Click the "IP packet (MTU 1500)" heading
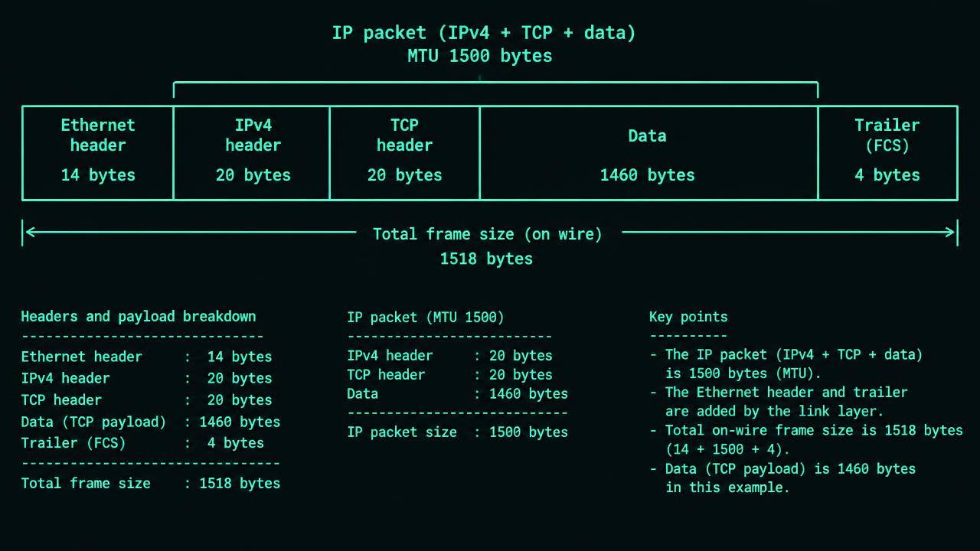Image resolution: width=980 pixels, height=551 pixels. pos(426,318)
